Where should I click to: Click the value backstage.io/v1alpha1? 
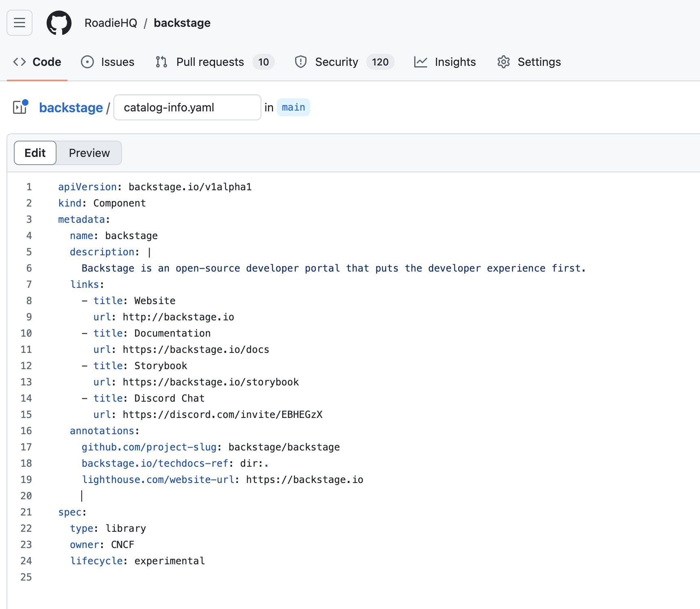(190, 187)
